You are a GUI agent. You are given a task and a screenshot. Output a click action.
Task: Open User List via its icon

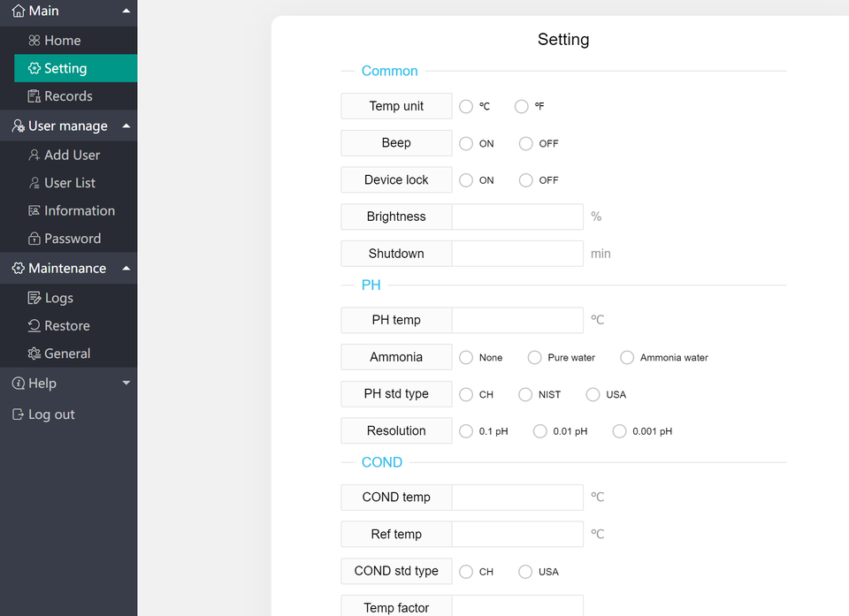(x=34, y=183)
